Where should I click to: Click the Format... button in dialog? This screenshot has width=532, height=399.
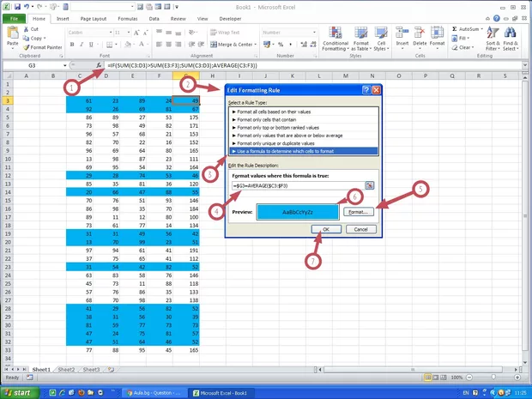359,212
